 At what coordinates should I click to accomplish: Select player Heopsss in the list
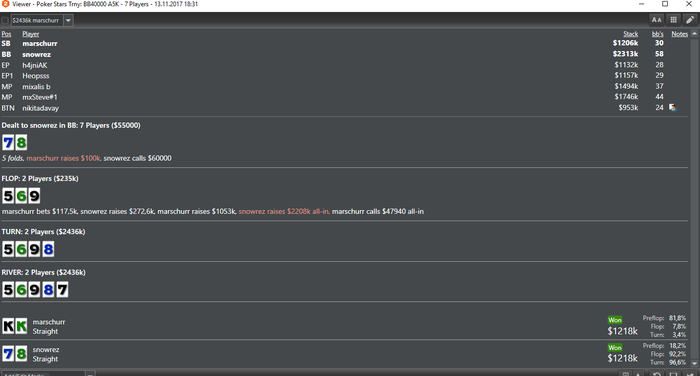tap(36, 76)
